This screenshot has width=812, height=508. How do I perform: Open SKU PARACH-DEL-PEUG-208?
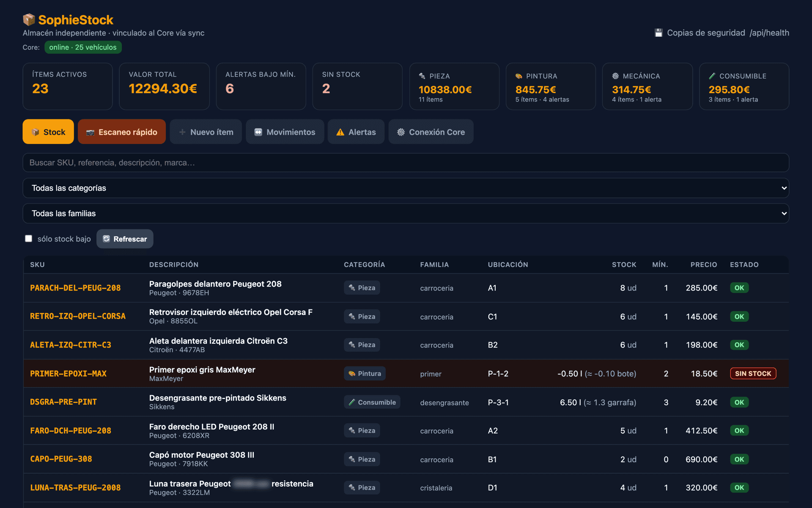pos(75,288)
